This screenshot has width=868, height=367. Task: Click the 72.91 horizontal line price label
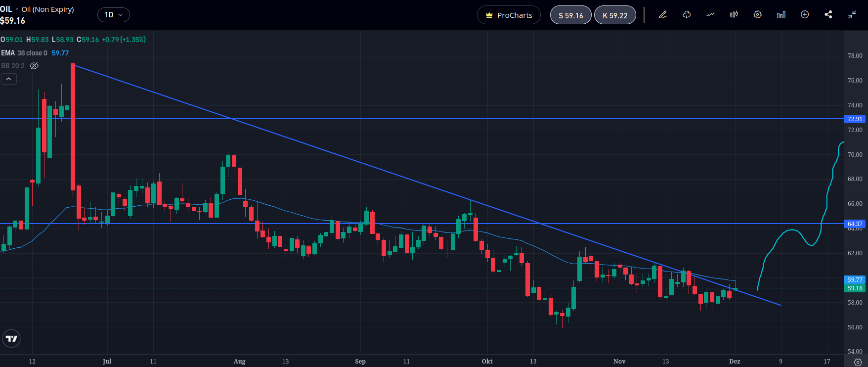855,119
